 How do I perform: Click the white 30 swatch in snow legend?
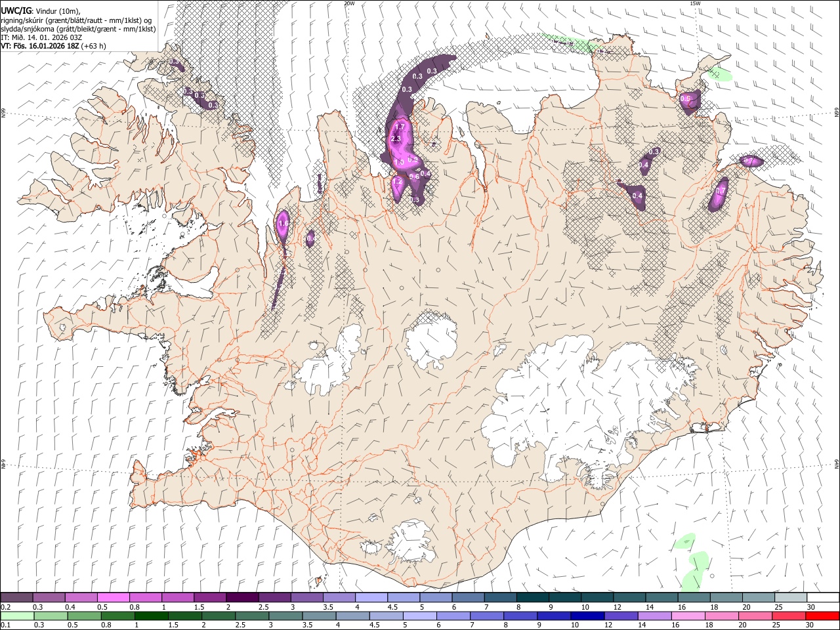pyautogui.click(x=823, y=598)
